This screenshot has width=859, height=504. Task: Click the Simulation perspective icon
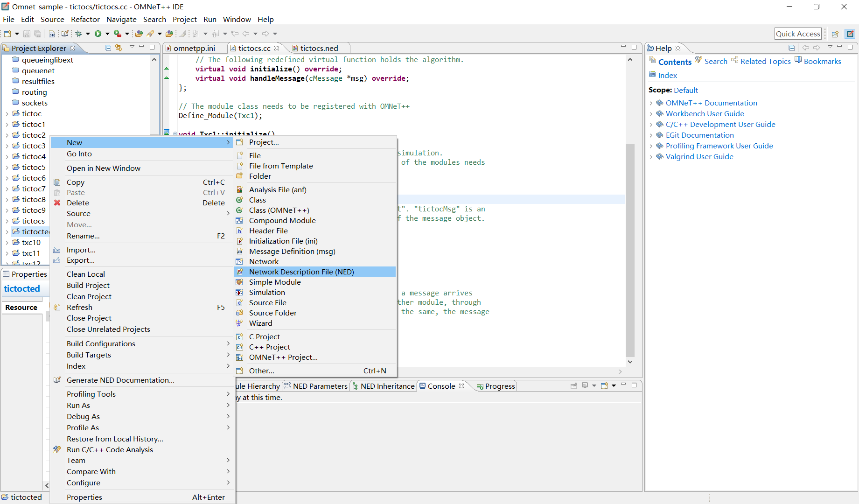(850, 34)
